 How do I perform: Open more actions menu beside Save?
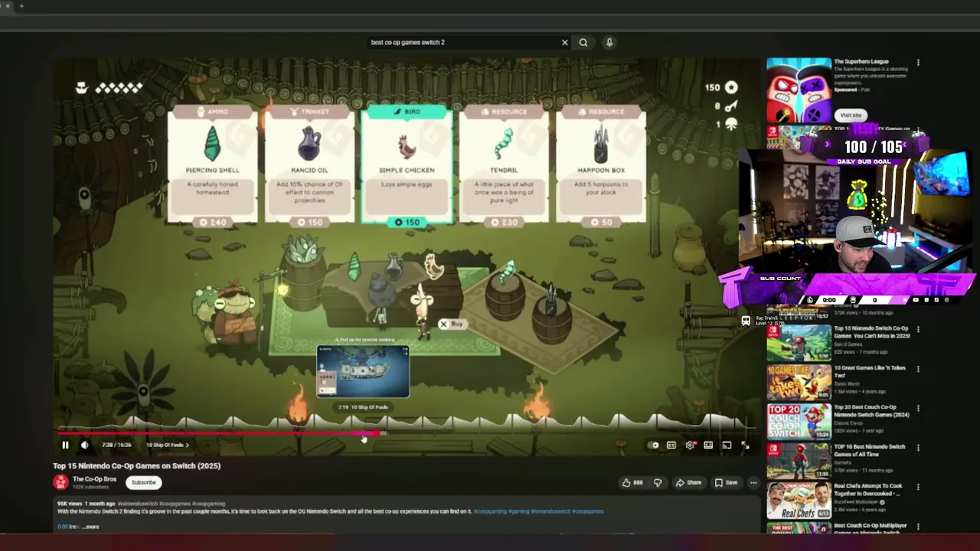(753, 482)
